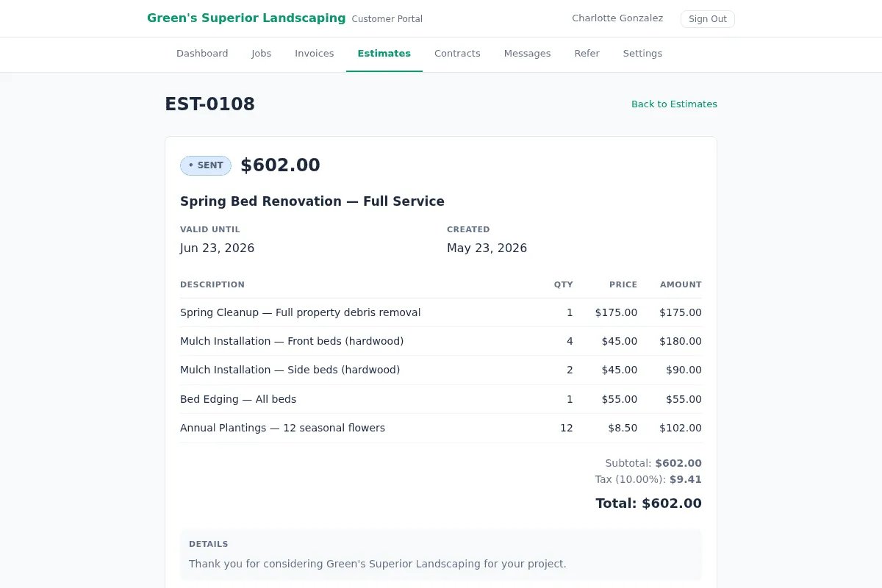Click the quantity 4 cell
The width and height of the screenshot is (882, 588).
tap(570, 341)
